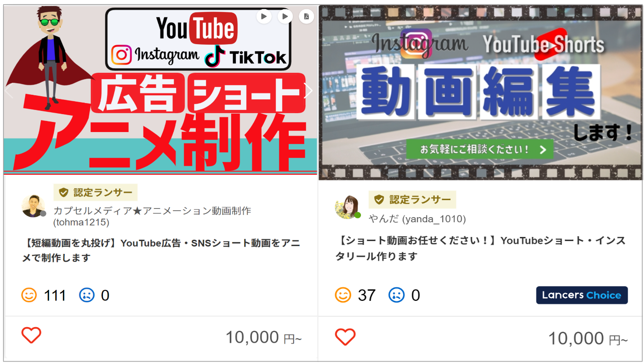The width and height of the screenshot is (644, 363).
Task: Click the Lancers Choice badge
Action: (582, 295)
